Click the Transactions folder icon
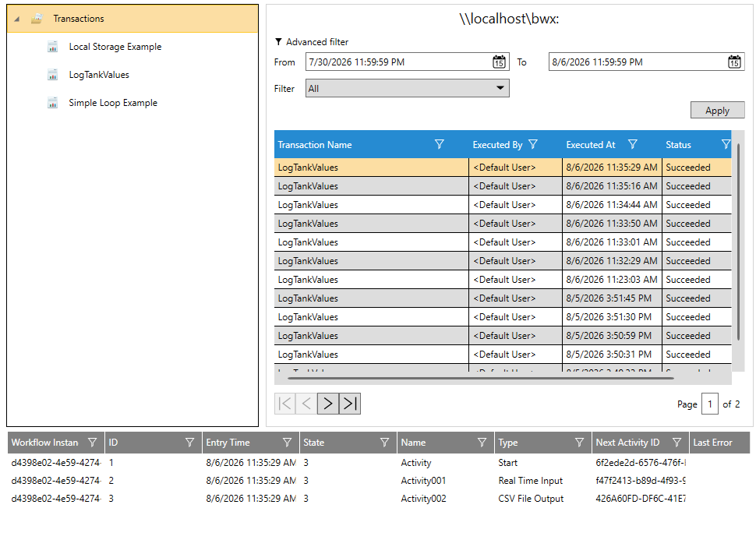The image size is (756, 547). coord(37,19)
